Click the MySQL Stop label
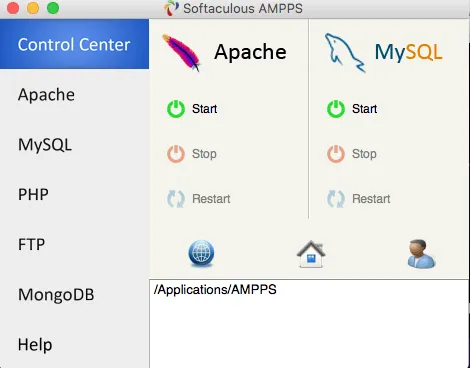Screen dimensions: 470x368 (364, 154)
